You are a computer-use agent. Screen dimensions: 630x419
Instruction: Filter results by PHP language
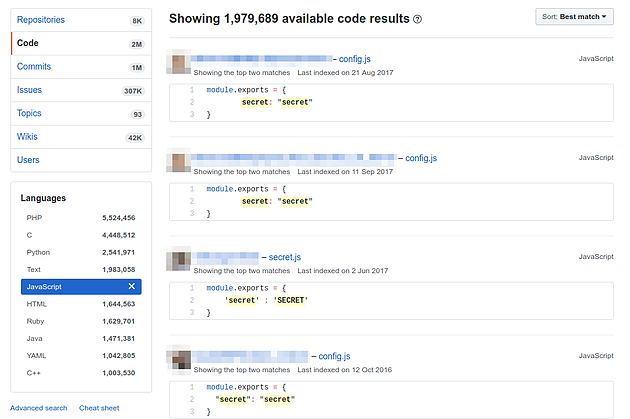[x=81, y=218]
